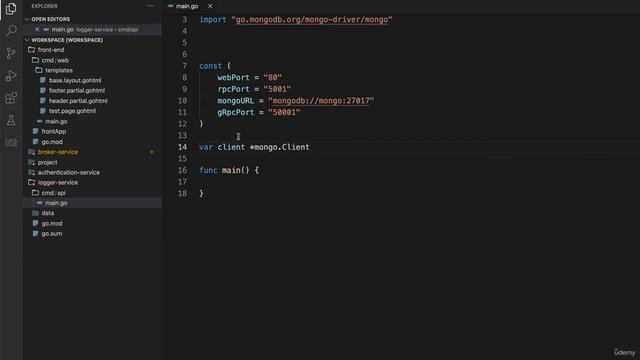Open the Search view icon

pyautogui.click(x=11, y=31)
